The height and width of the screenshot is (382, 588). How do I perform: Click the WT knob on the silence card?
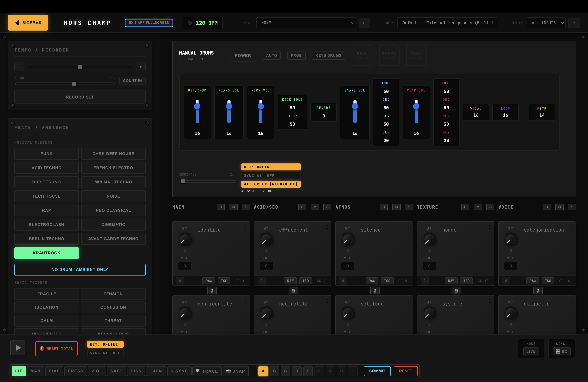tap(348, 239)
